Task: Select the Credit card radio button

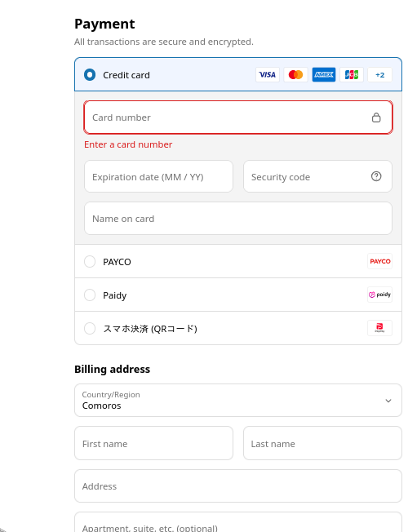Action: tap(90, 74)
